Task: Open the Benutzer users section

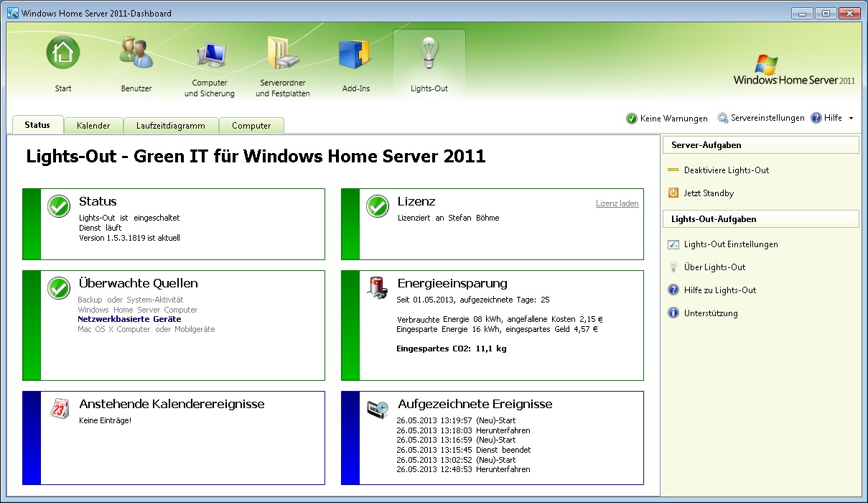Action: [x=136, y=52]
